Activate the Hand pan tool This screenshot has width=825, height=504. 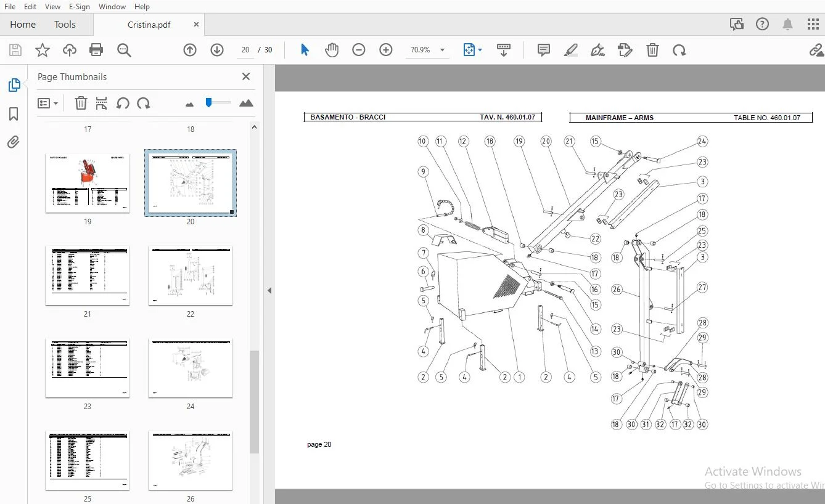pos(332,50)
